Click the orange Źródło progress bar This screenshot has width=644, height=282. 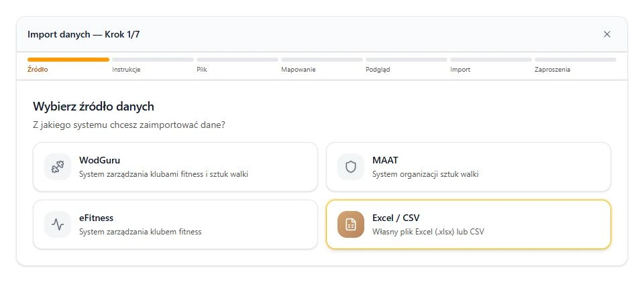click(68, 60)
